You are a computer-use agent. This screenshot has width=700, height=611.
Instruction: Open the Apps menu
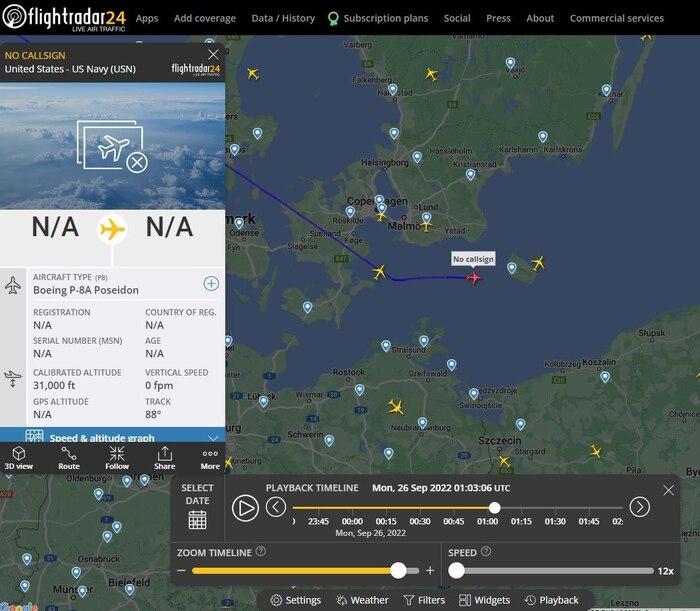147,18
